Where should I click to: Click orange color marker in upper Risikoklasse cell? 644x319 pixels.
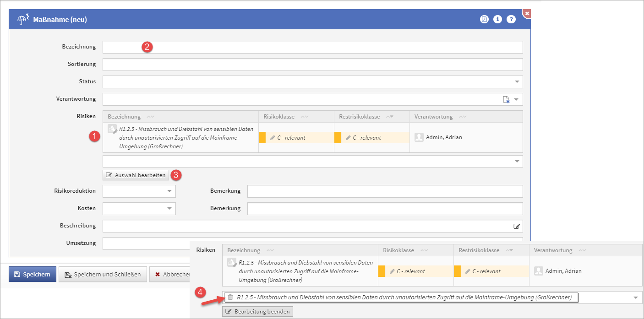262,137
